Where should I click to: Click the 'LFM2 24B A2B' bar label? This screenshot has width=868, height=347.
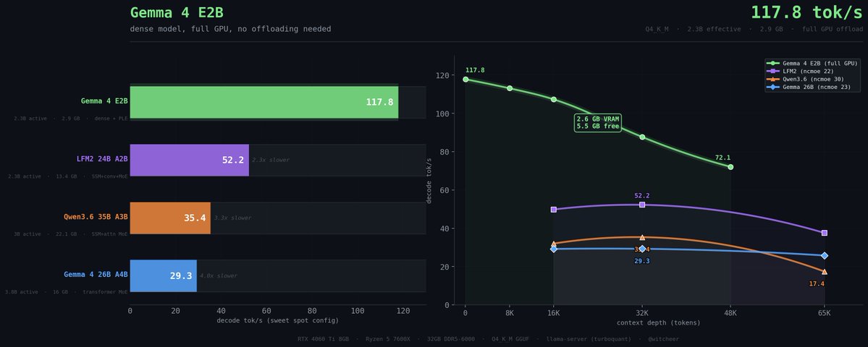pyautogui.click(x=102, y=158)
